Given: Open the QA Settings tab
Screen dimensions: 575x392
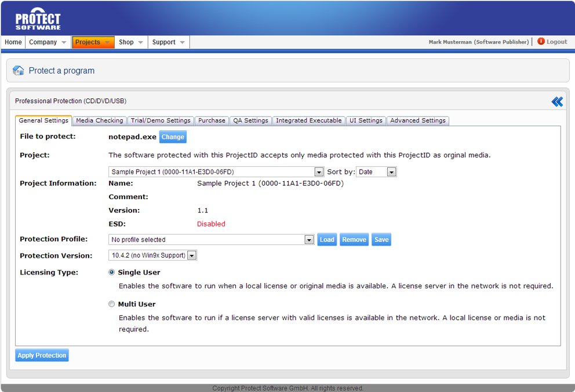Looking at the screenshot, I should pos(250,120).
